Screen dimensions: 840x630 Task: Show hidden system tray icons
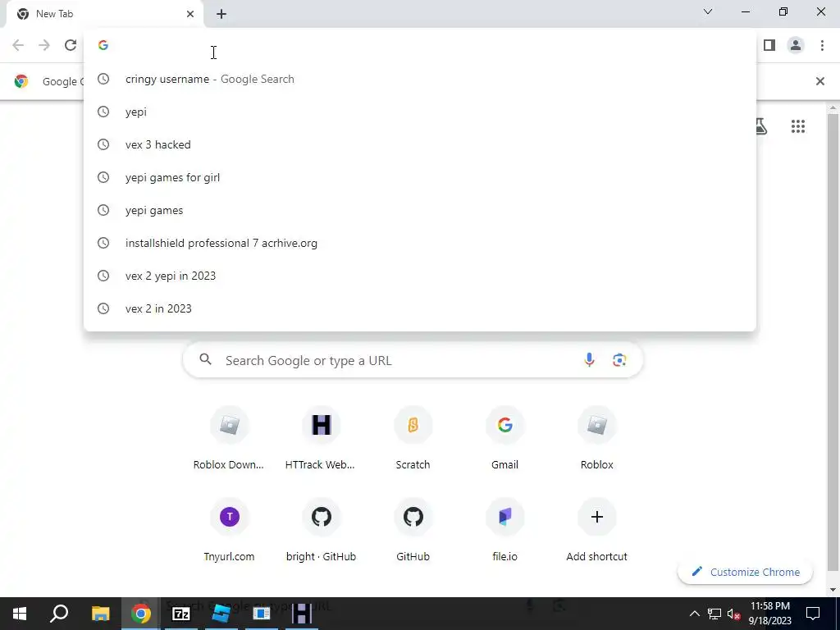694,614
